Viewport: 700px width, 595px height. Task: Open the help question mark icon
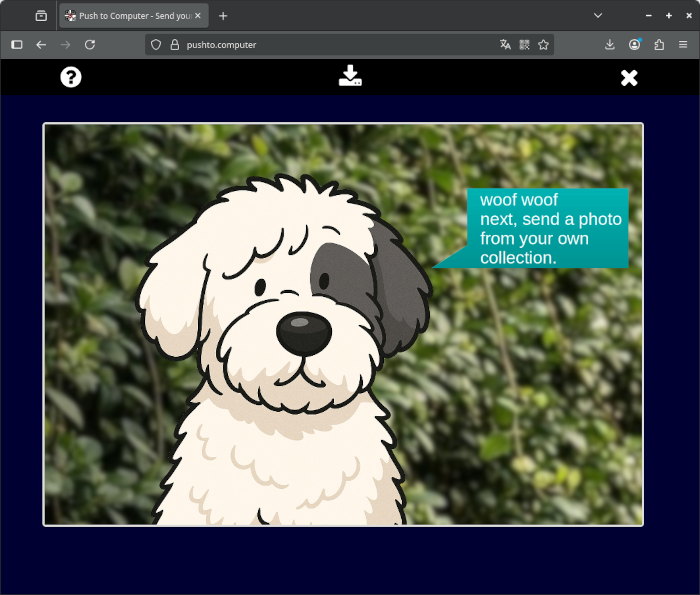71,77
